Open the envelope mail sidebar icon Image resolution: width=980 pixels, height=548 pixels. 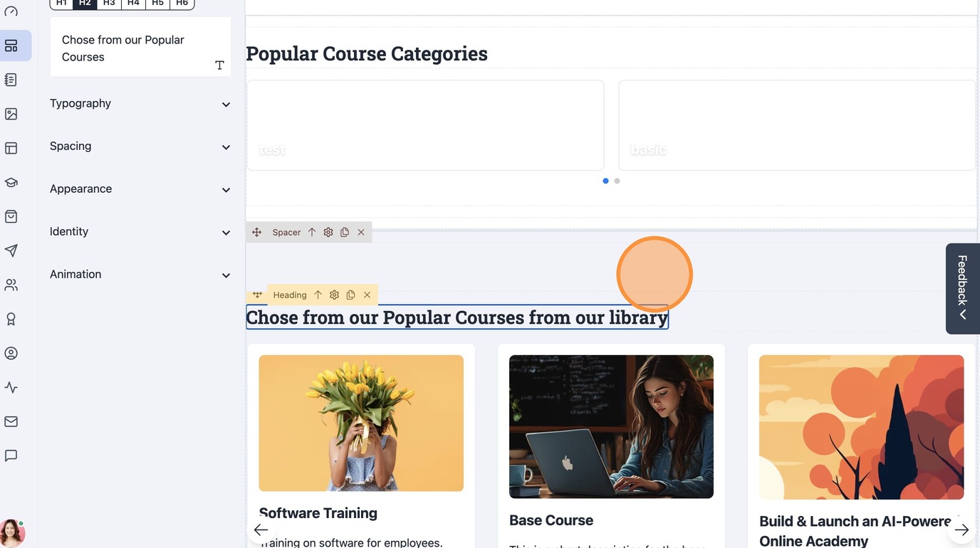[11, 421]
